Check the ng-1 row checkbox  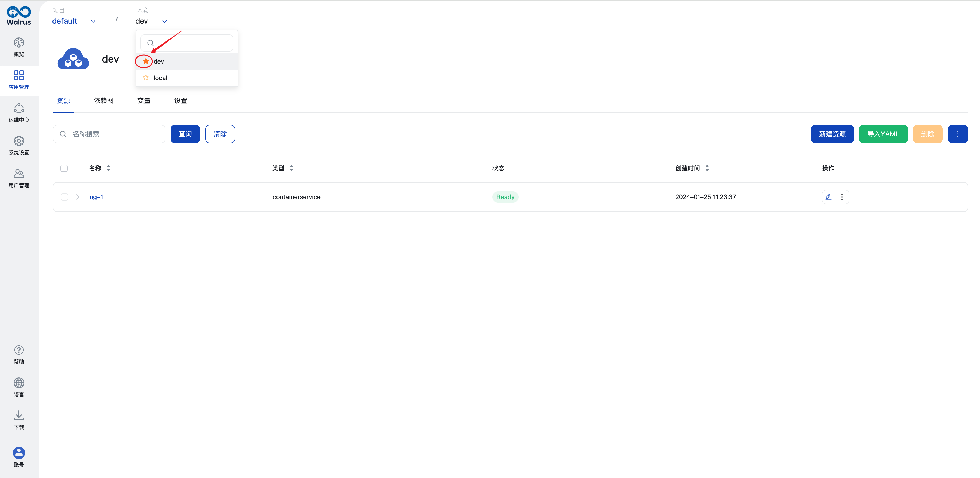point(64,197)
